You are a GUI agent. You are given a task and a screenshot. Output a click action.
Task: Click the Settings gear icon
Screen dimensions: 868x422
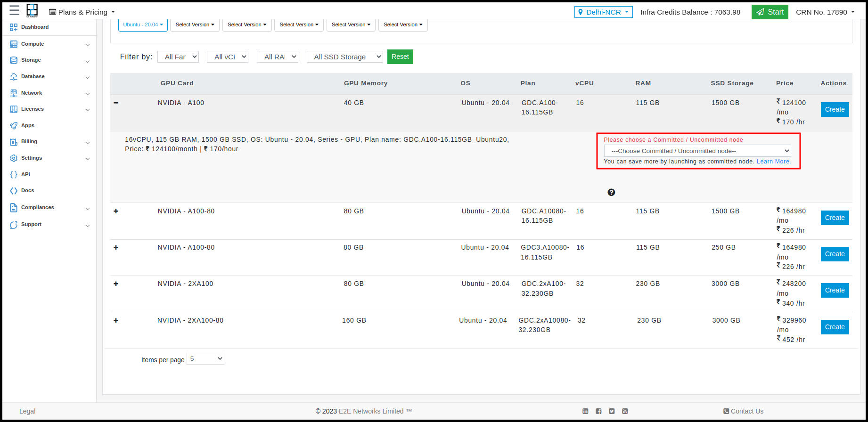[x=14, y=158]
